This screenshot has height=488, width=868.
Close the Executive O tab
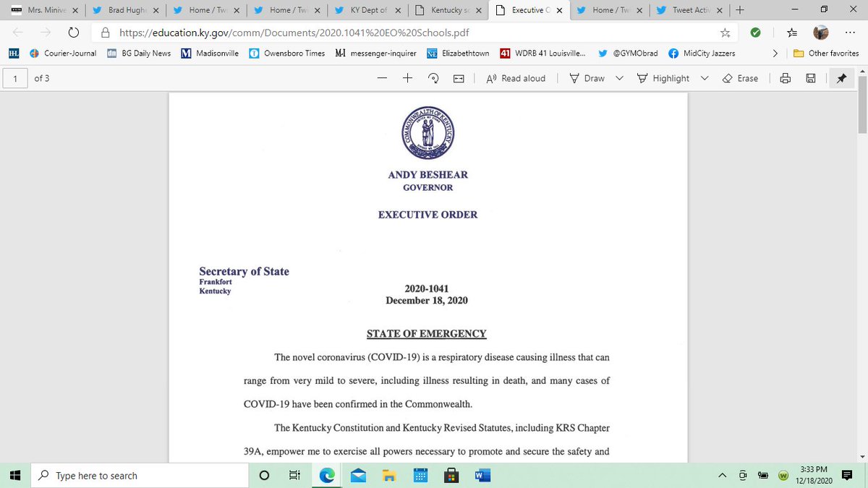click(x=559, y=10)
